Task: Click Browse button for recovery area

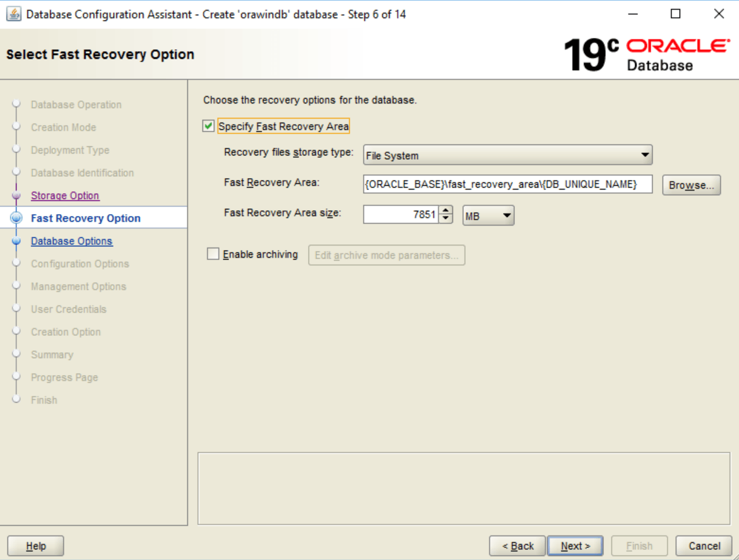Action: click(x=691, y=185)
